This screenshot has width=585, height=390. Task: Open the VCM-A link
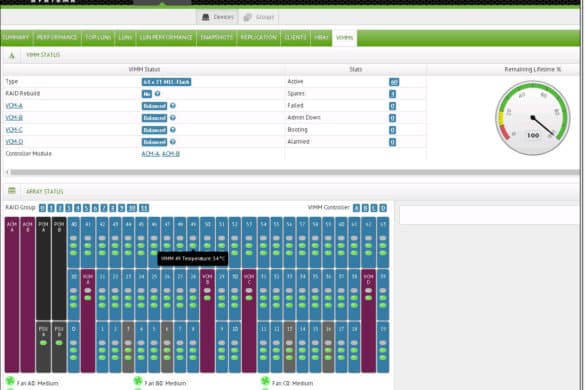click(x=14, y=106)
